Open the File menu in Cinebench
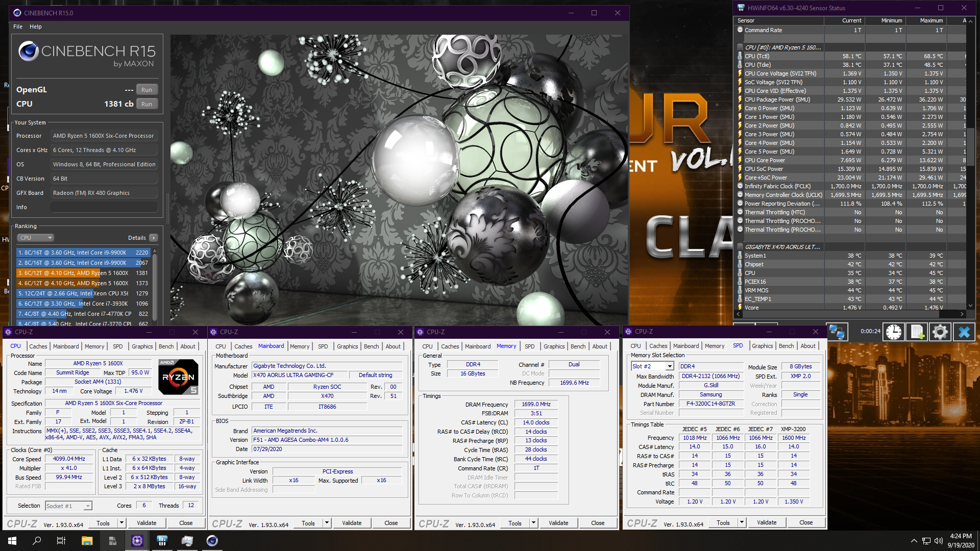This screenshot has height=551, width=980. [18, 27]
